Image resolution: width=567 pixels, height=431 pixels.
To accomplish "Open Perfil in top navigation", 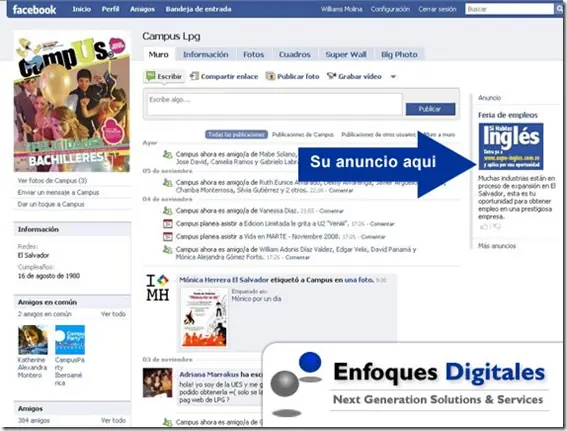I will [x=110, y=9].
